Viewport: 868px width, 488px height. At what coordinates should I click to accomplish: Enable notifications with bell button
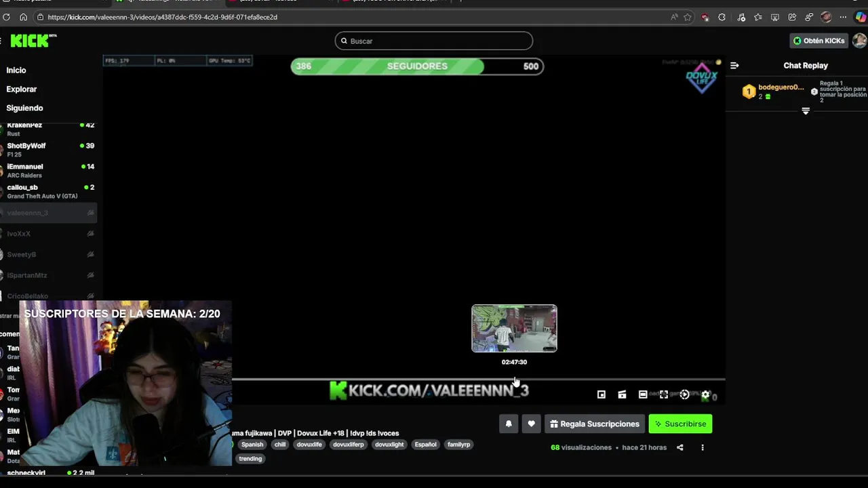[509, 424]
